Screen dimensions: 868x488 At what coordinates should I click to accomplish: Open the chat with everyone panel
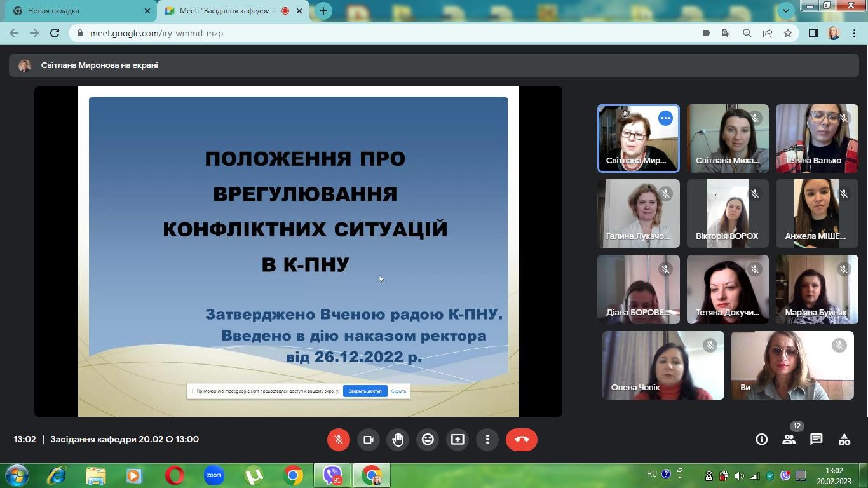click(817, 439)
